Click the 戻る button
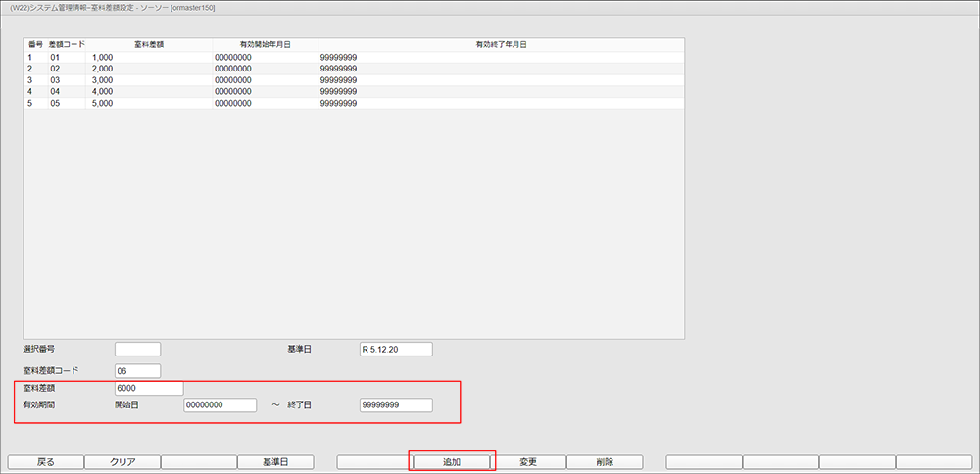Image resolution: width=980 pixels, height=474 pixels. [45, 461]
